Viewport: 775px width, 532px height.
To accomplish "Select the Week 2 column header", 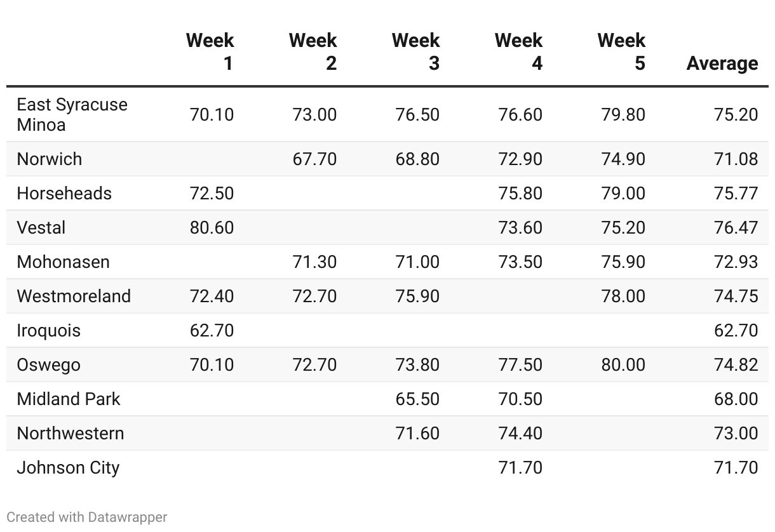I will 313,51.
